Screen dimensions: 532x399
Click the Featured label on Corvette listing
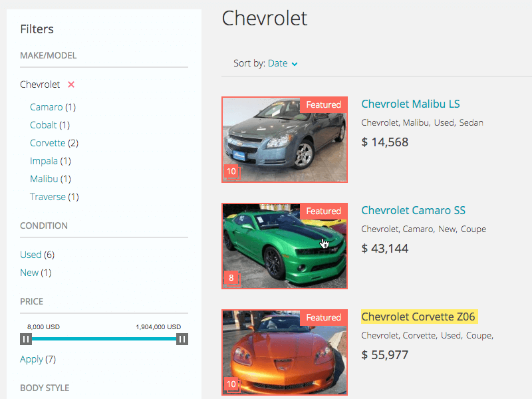[x=323, y=318]
